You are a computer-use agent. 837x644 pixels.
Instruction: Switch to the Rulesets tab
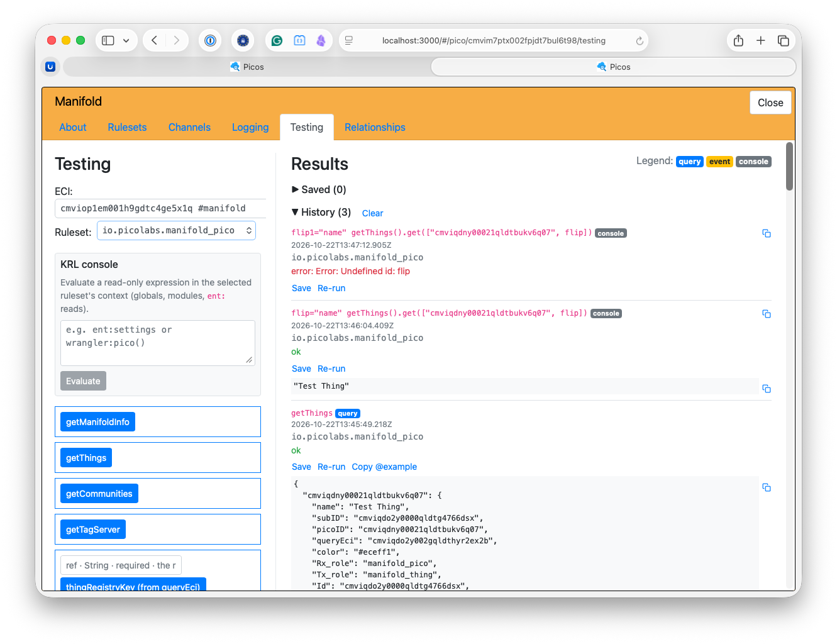127,127
